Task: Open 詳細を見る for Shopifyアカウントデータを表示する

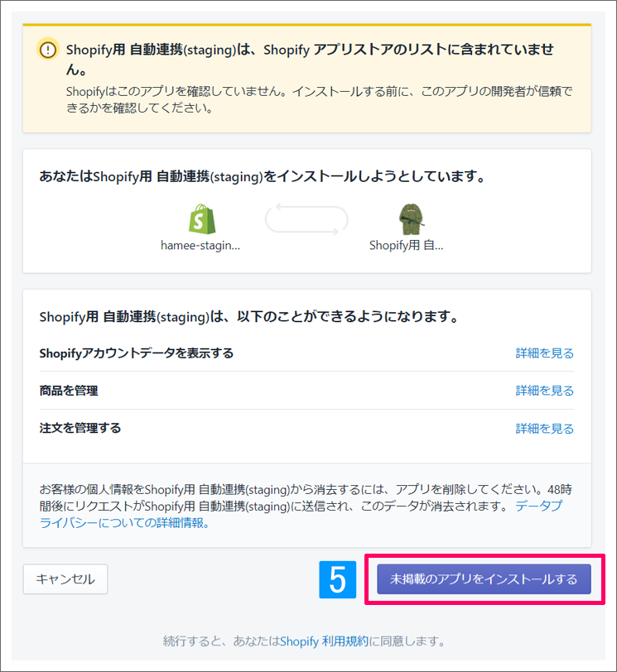Action: pyautogui.click(x=545, y=353)
